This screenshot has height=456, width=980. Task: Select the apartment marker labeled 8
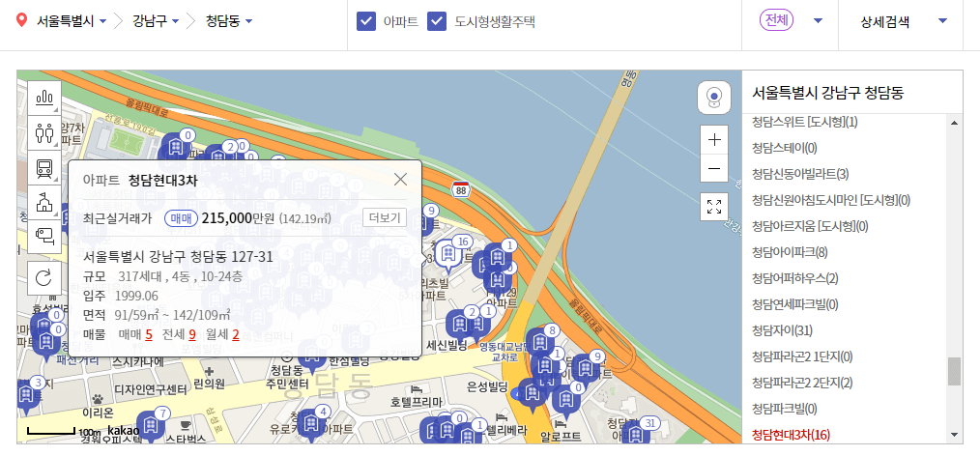[x=540, y=342]
